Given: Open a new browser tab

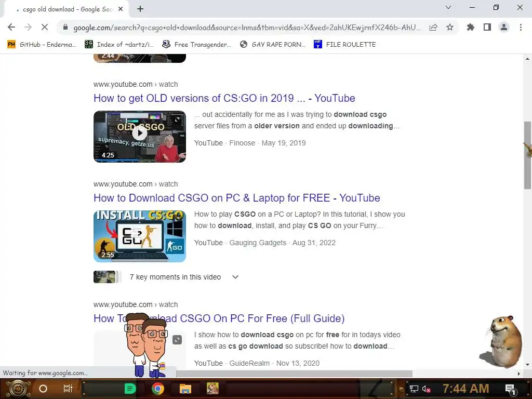Looking at the screenshot, I should pyautogui.click(x=140, y=9).
